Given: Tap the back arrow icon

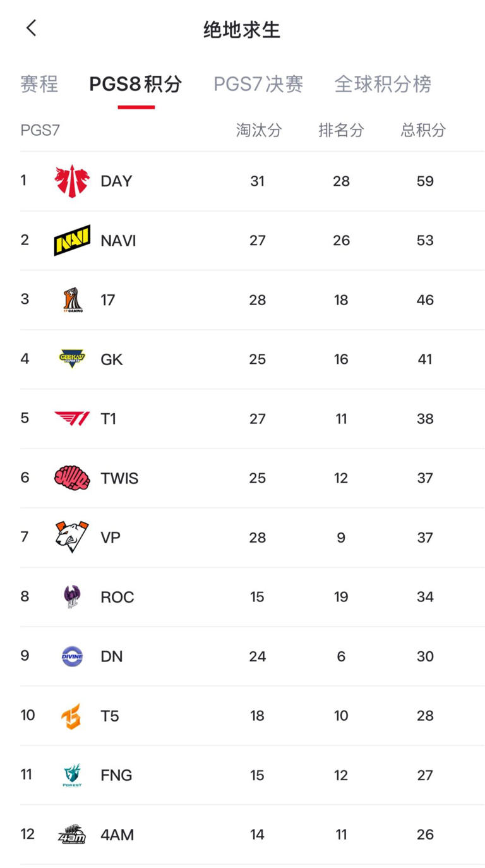Looking at the screenshot, I should [x=32, y=28].
